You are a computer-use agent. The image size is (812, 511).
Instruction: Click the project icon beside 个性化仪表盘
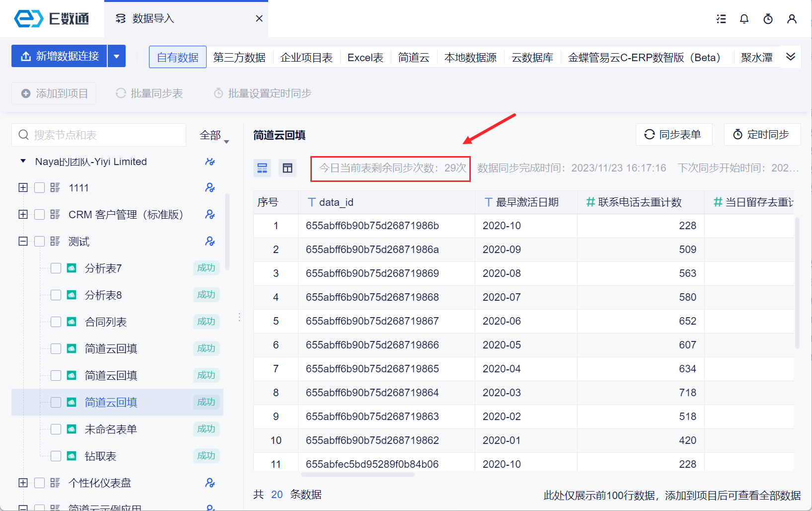(x=55, y=483)
